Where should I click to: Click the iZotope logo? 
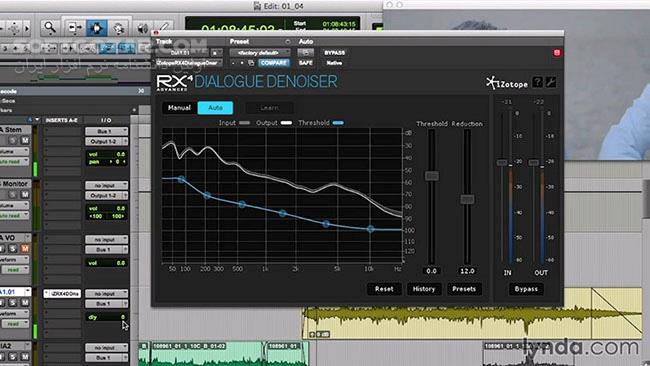pos(507,83)
